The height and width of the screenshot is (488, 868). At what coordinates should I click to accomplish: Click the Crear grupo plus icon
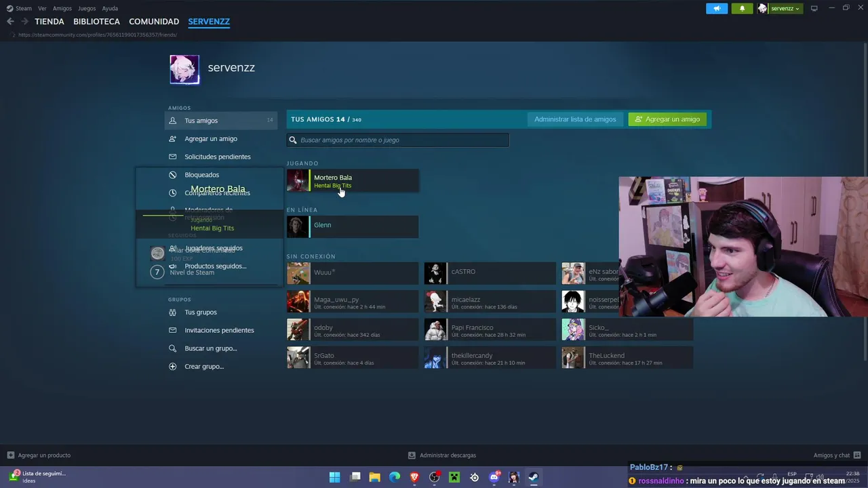(172, 367)
